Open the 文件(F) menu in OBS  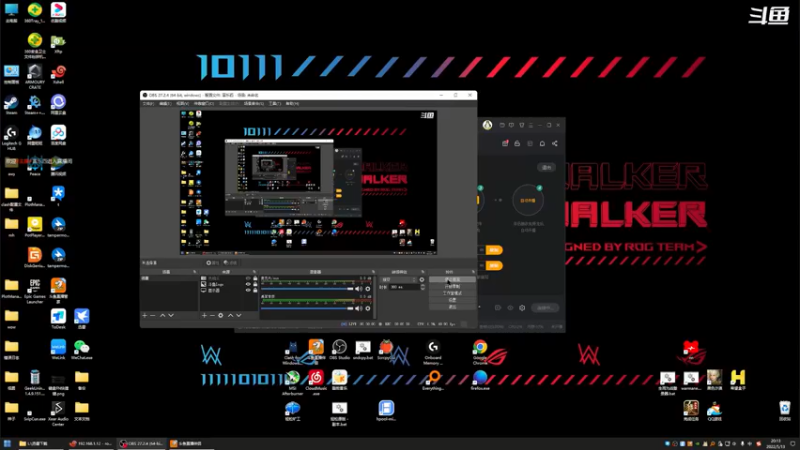pos(148,104)
